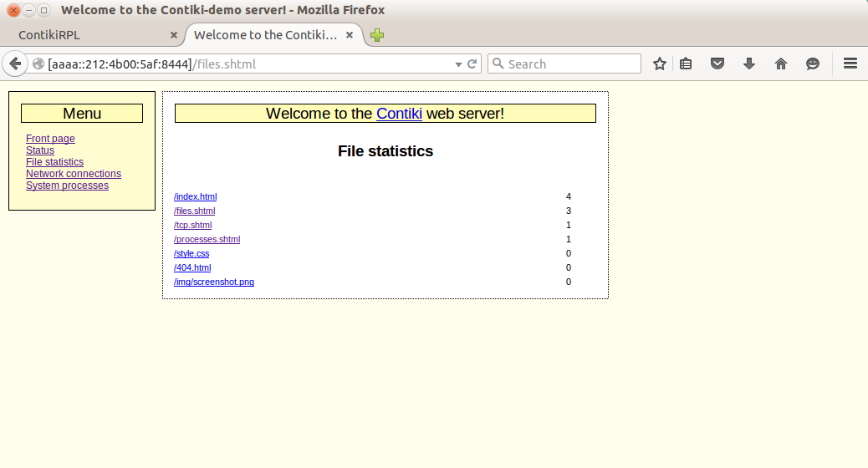Click the Hello chat smiley icon
This screenshot has width=868, height=468.
click(813, 64)
